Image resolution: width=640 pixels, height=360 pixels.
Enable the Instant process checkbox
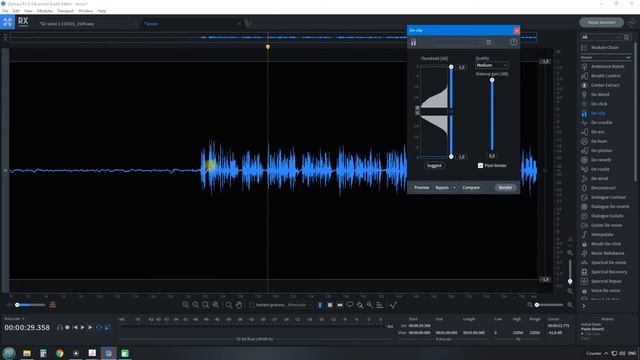[x=252, y=305]
